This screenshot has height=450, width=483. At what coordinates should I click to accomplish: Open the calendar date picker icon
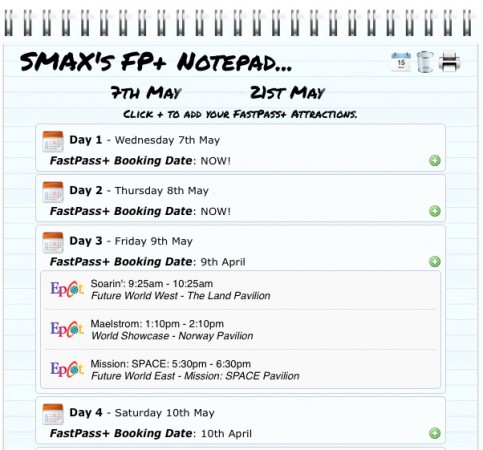point(401,62)
